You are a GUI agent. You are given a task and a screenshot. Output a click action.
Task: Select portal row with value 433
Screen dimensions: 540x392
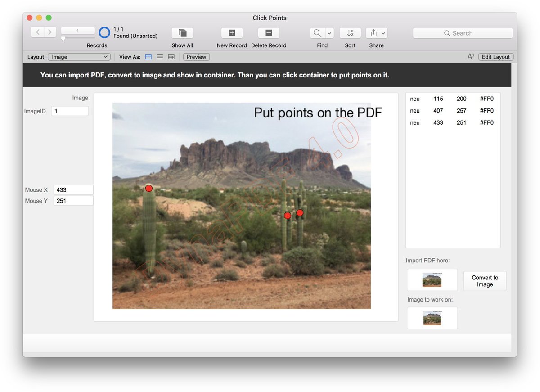(x=453, y=122)
